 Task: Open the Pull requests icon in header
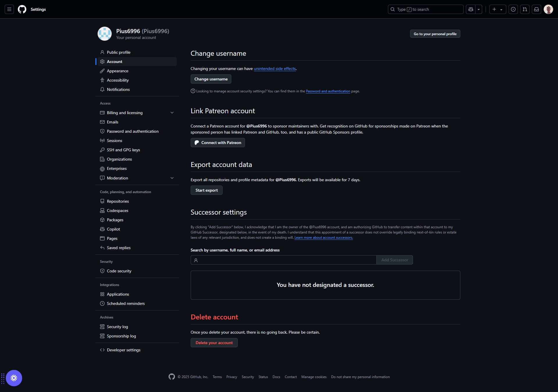coord(525,9)
